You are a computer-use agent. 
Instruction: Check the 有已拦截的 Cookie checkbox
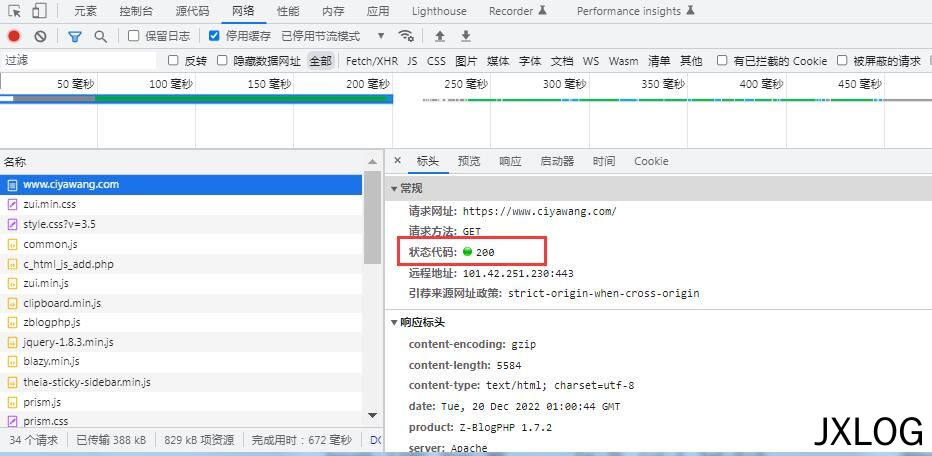[722, 60]
